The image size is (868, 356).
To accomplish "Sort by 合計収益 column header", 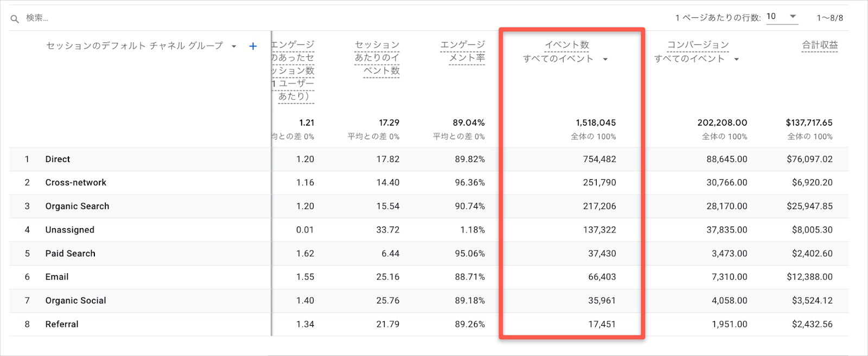I will (820, 45).
